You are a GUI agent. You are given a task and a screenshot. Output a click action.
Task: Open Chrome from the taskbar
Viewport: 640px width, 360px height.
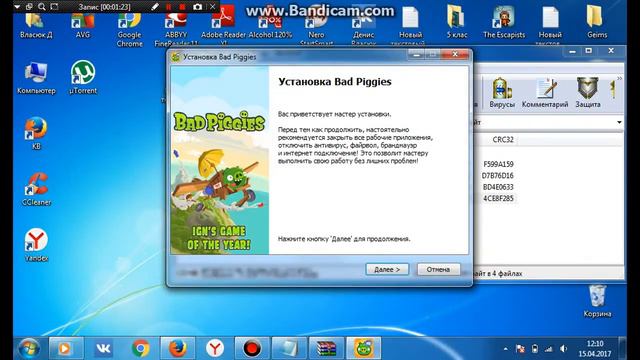pyautogui.click(x=140, y=348)
